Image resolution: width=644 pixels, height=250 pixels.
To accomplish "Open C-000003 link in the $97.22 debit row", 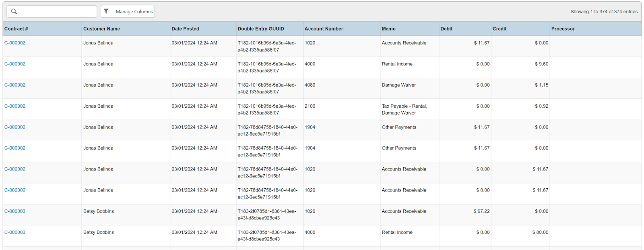I will 15,211.
